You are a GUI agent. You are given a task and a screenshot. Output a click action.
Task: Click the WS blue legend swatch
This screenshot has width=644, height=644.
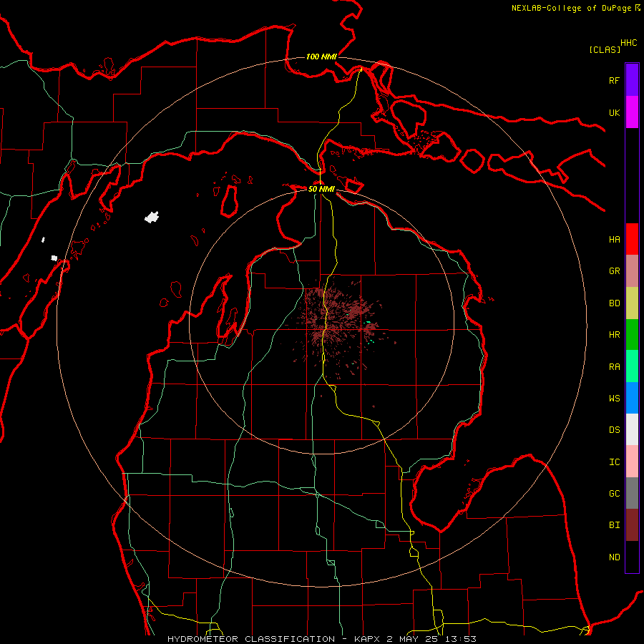[632, 398]
